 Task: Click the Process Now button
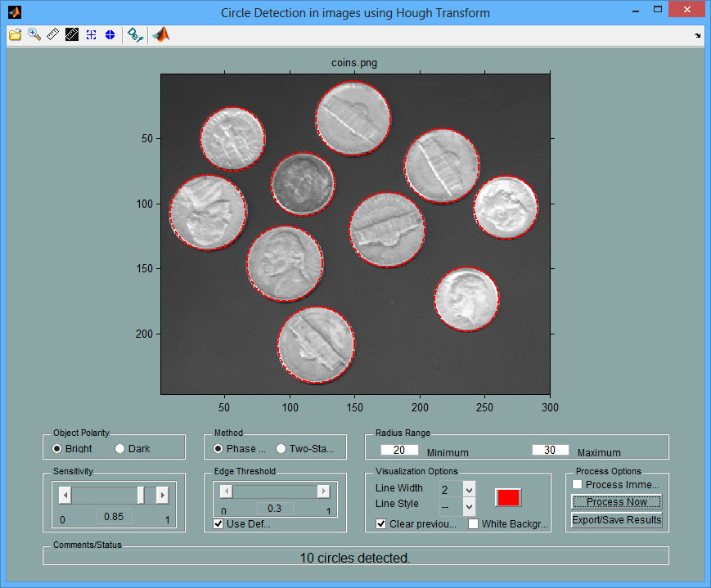tap(617, 501)
